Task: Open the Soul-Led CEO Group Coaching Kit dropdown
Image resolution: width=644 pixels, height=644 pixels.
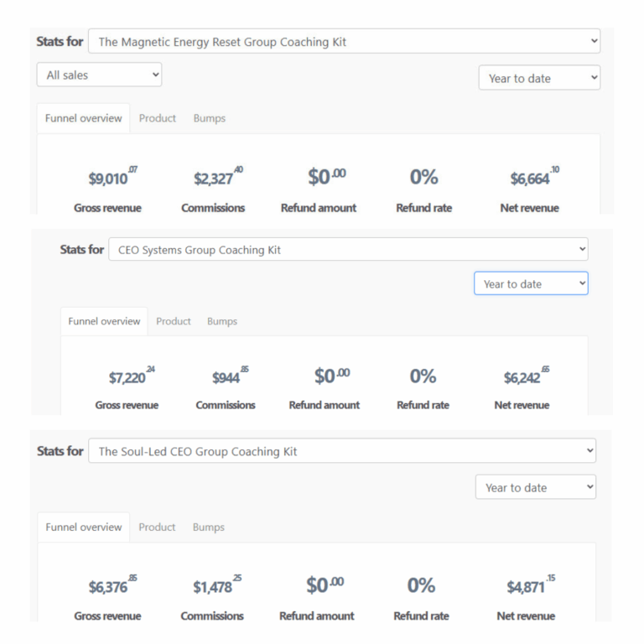Action: click(342, 450)
